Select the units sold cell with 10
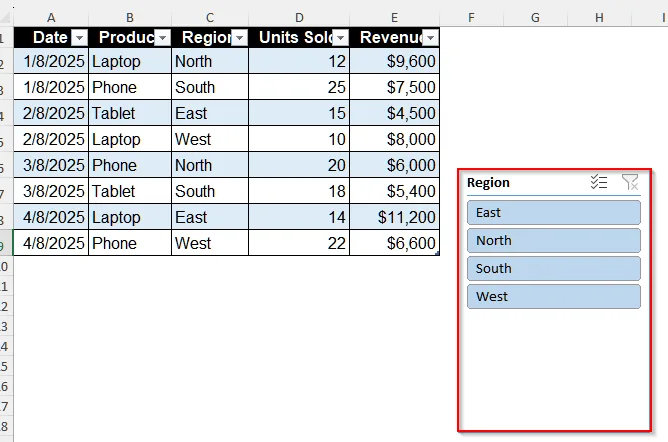Screen dimensions: 668x442 tap(299, 139)
